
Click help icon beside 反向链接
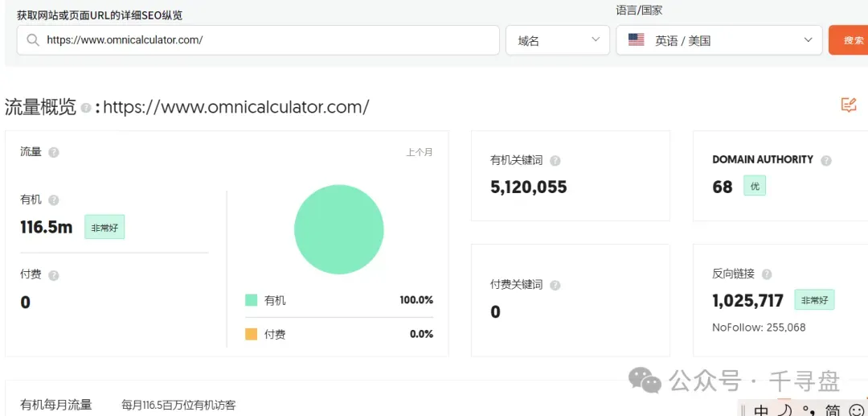click(x=767, y=274)
